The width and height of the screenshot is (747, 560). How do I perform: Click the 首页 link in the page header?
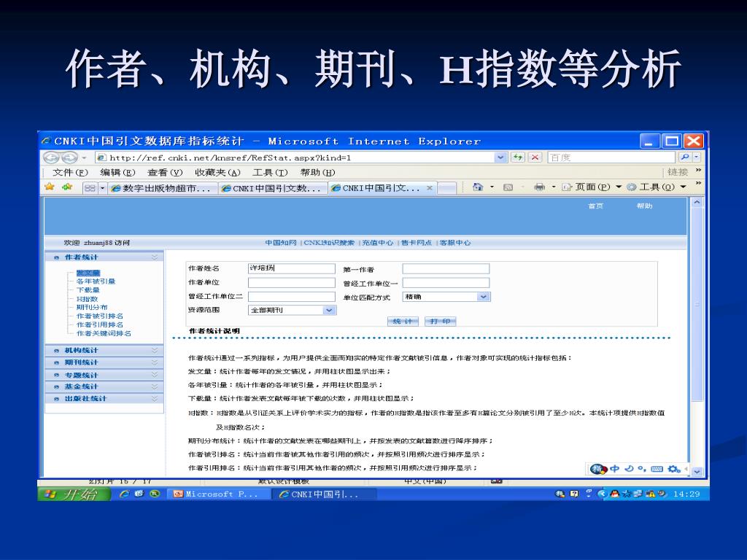(595, 206)
